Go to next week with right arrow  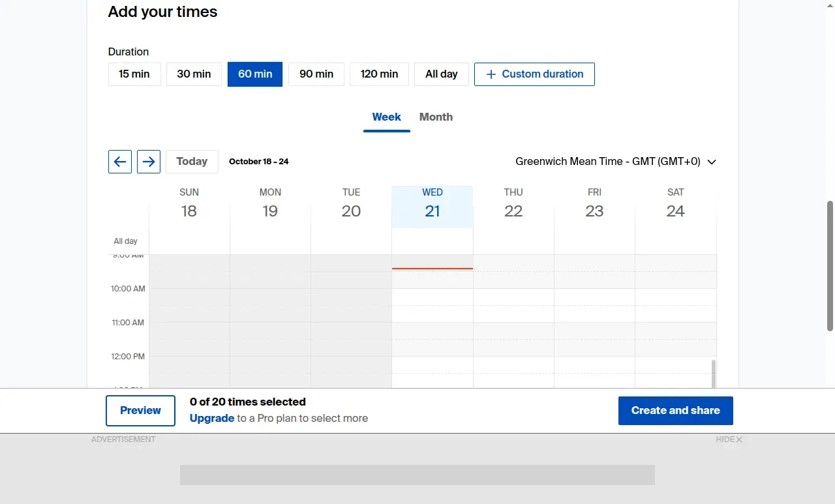[x=149, y=162]
